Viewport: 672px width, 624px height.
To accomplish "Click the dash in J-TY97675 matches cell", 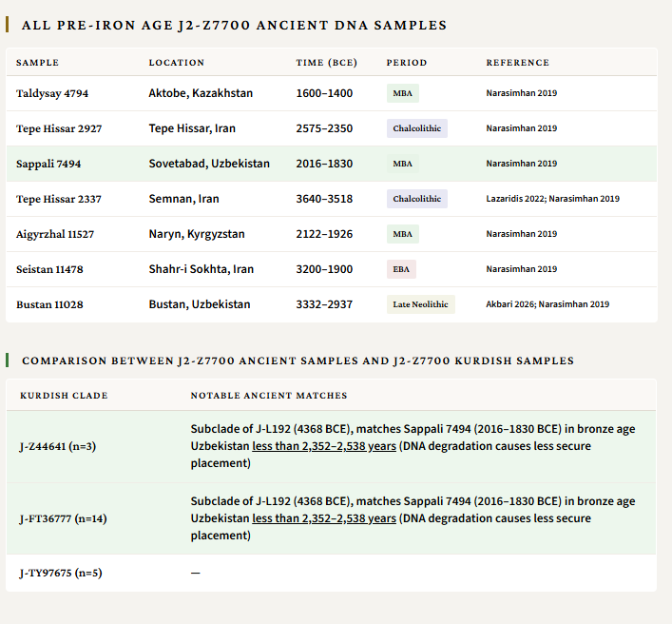I will [196, 573].
